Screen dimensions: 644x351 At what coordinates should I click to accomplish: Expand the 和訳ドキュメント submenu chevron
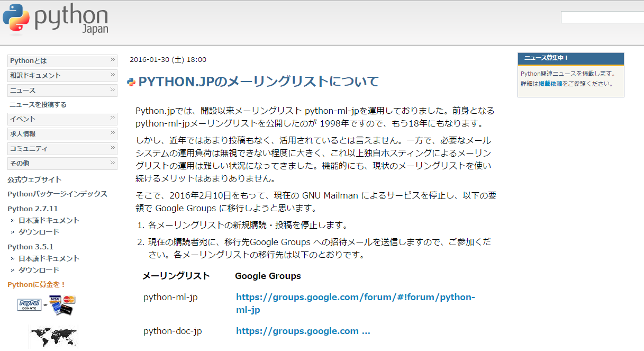113,75
